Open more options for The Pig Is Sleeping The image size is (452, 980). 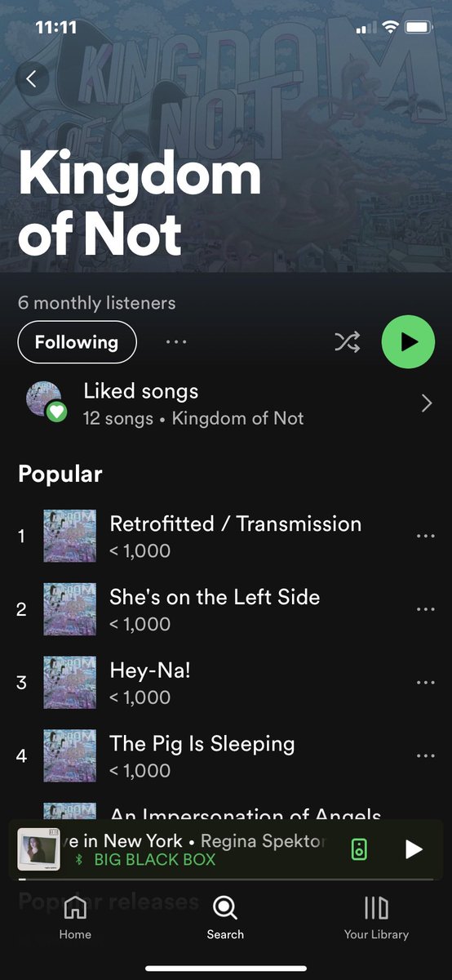[x=425, y=756]
